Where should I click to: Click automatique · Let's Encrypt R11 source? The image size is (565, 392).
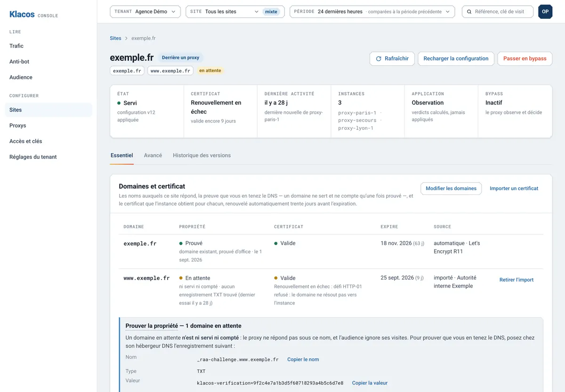[x=457, y=248]
